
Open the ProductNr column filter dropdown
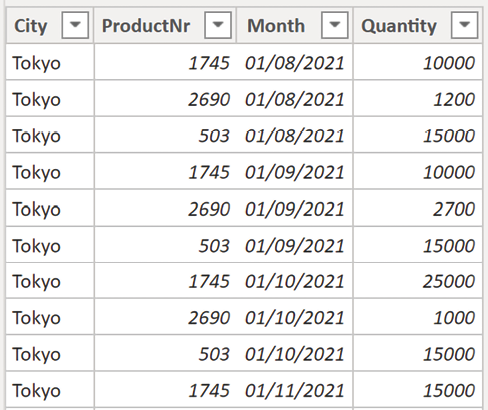[x=218, y=25]
